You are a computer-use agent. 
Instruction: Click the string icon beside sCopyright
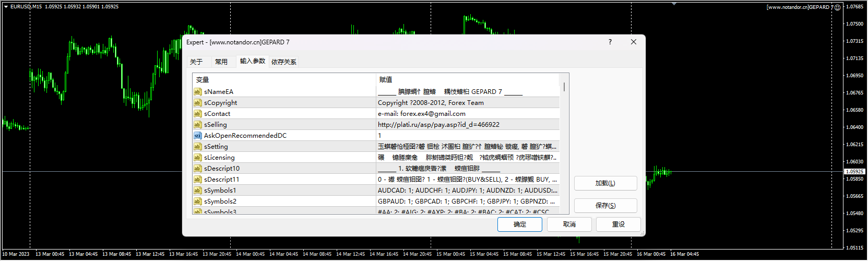click(197, 103)
